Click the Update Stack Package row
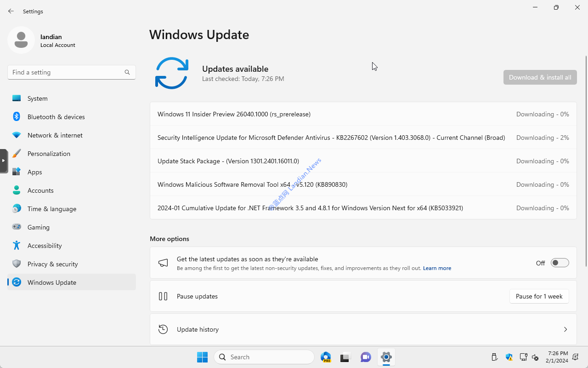 tap(363, 161)
